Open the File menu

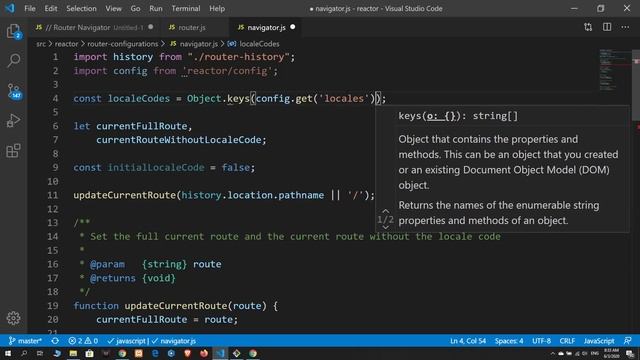tap(30, 8)
